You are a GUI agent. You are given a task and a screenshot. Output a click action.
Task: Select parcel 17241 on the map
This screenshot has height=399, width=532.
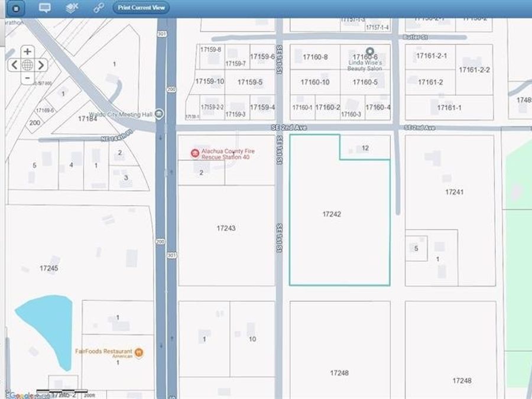454,192
